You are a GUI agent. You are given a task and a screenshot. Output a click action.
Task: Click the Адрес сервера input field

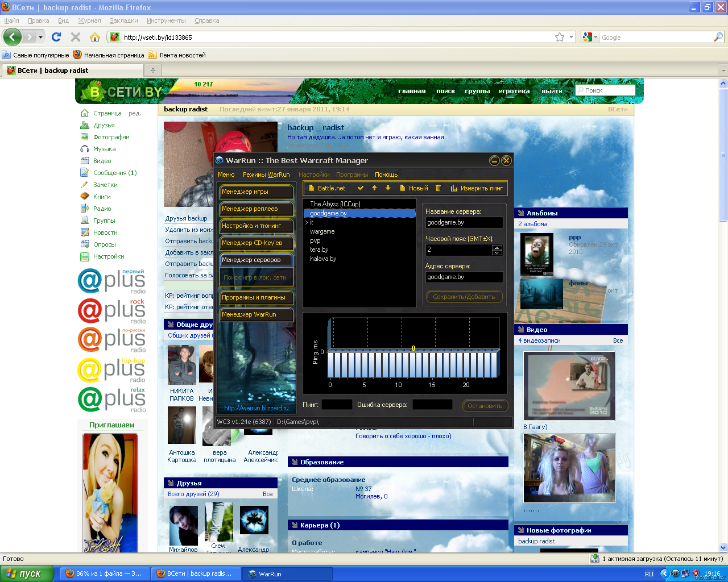pos(464,277)
